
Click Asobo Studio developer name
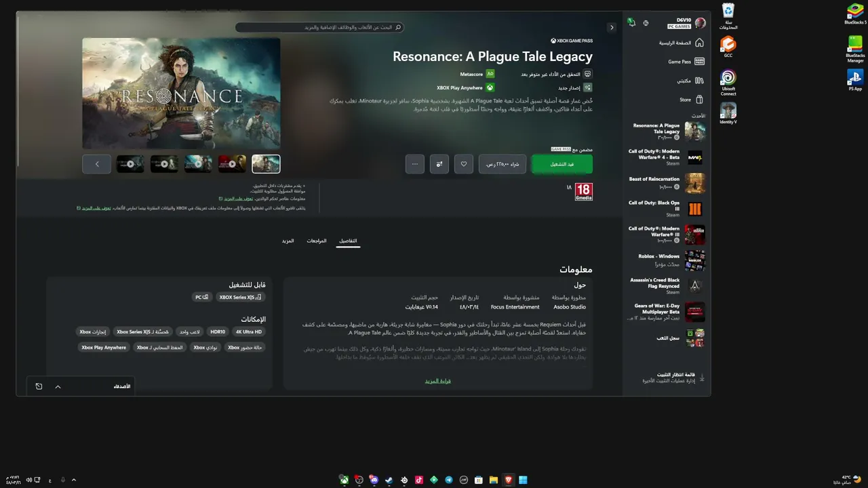(x=570, y=307)
